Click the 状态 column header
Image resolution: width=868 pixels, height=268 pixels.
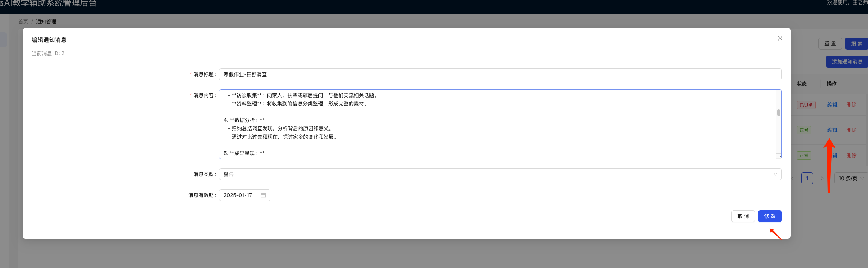[802, 84]
